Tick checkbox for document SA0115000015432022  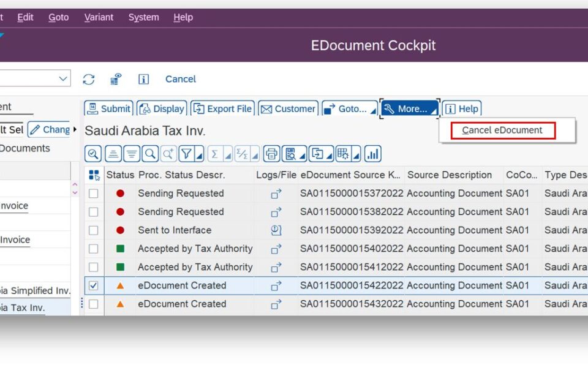pyautogui.click(x=93, y=304)
